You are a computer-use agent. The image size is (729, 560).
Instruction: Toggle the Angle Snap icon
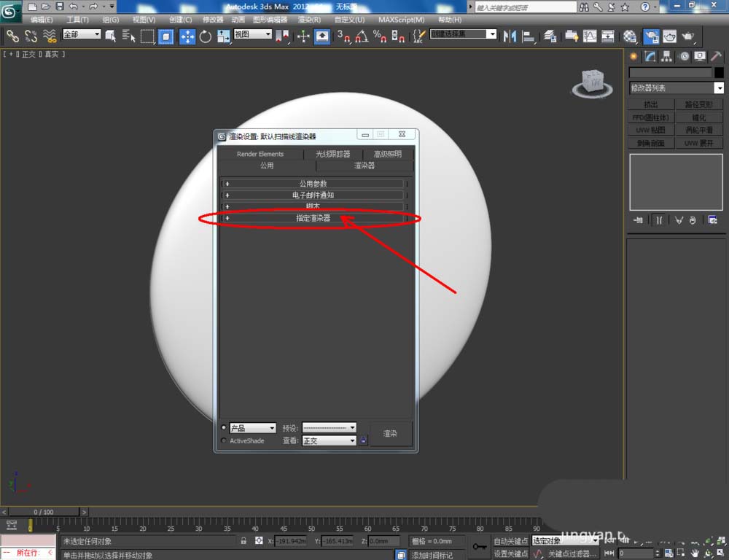tap(362, 36)
